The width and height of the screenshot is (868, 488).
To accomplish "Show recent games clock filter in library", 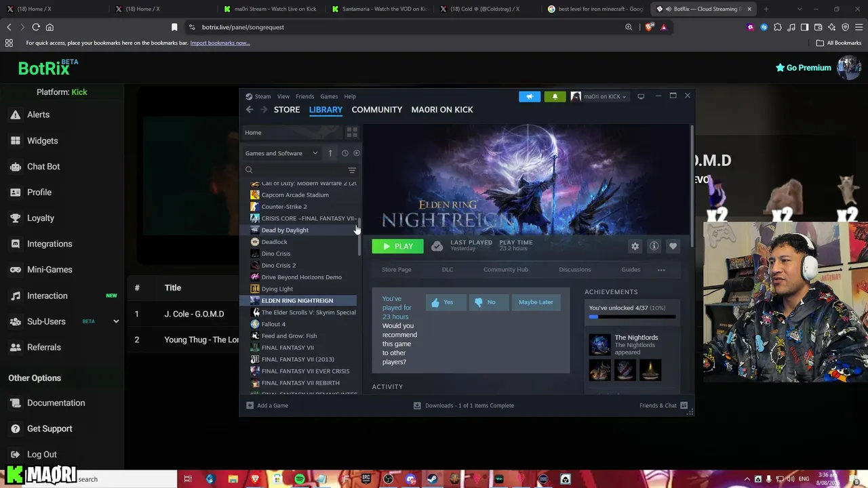I will [344, 153].
